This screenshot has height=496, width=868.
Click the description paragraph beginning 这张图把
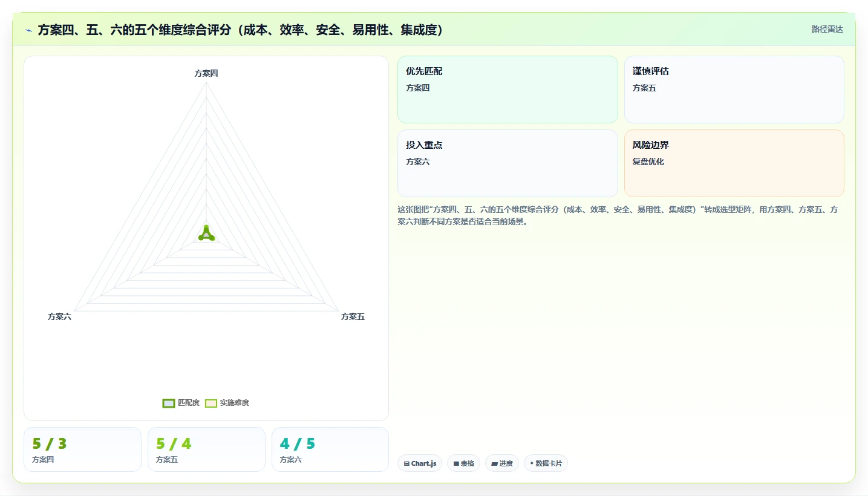click(x=618, y=215)
